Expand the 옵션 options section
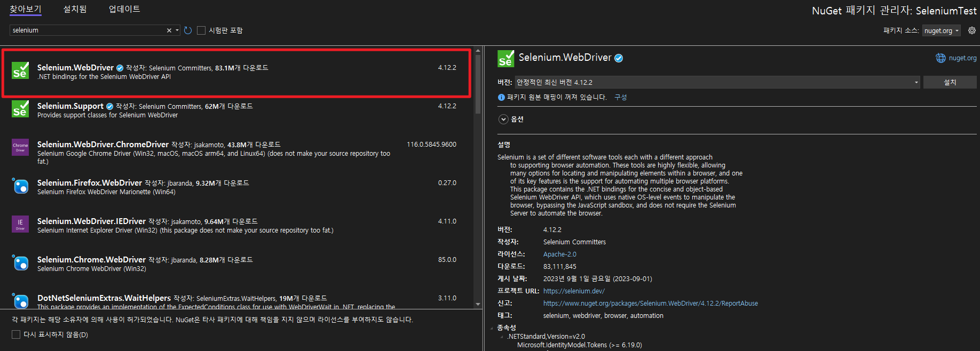The width and height of the screenshot is (980, 351). [503, 119]
